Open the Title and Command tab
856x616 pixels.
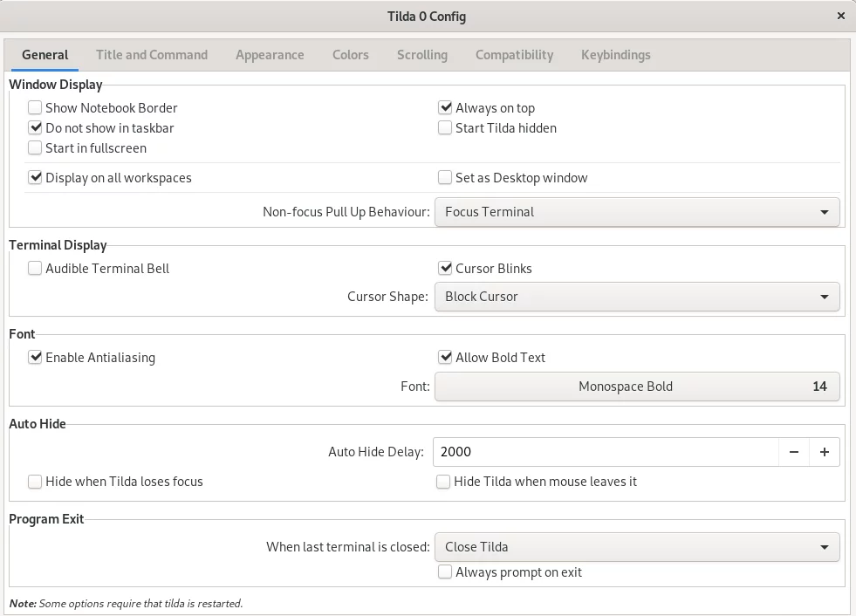point(152,55)
